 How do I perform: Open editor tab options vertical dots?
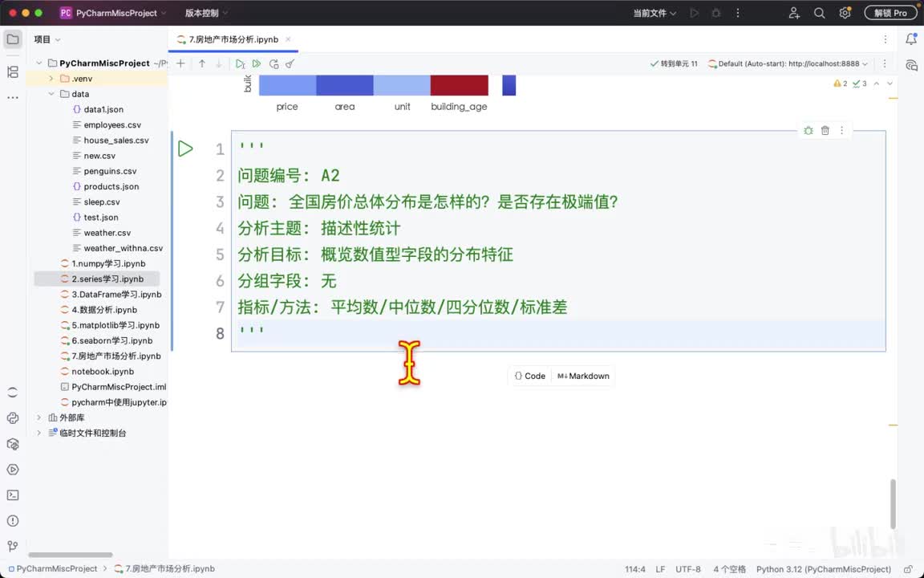coord(885,39)
